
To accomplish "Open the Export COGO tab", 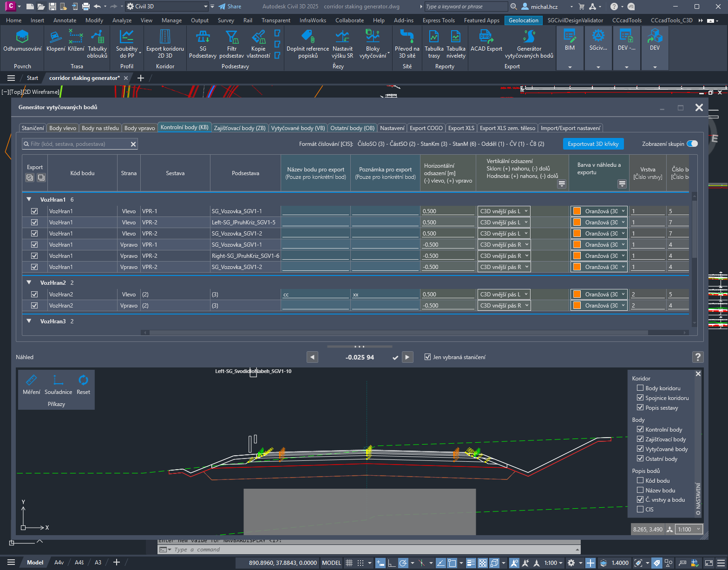I will click(x=426, y=128).
